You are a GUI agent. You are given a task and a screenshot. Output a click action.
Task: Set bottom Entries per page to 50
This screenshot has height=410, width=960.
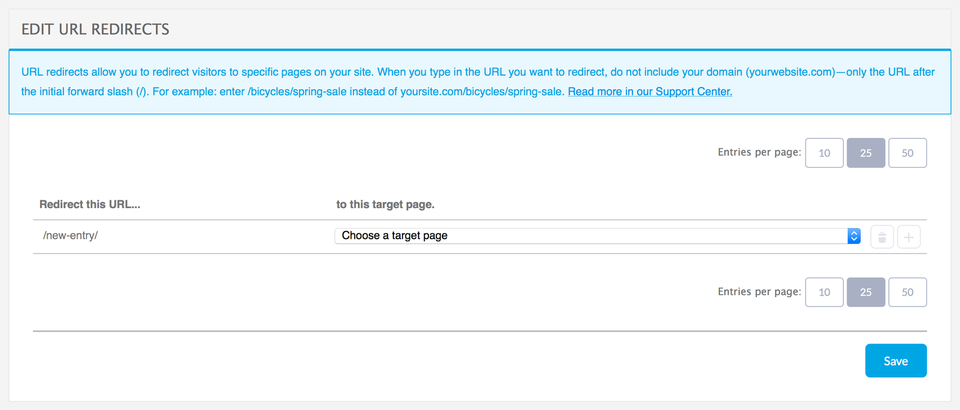click(907, 293)
